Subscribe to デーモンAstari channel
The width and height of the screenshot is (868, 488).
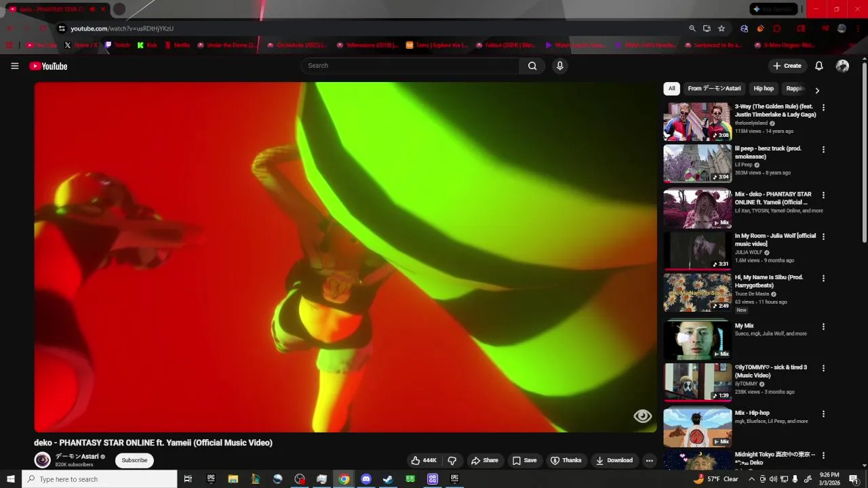pos(134,460)
